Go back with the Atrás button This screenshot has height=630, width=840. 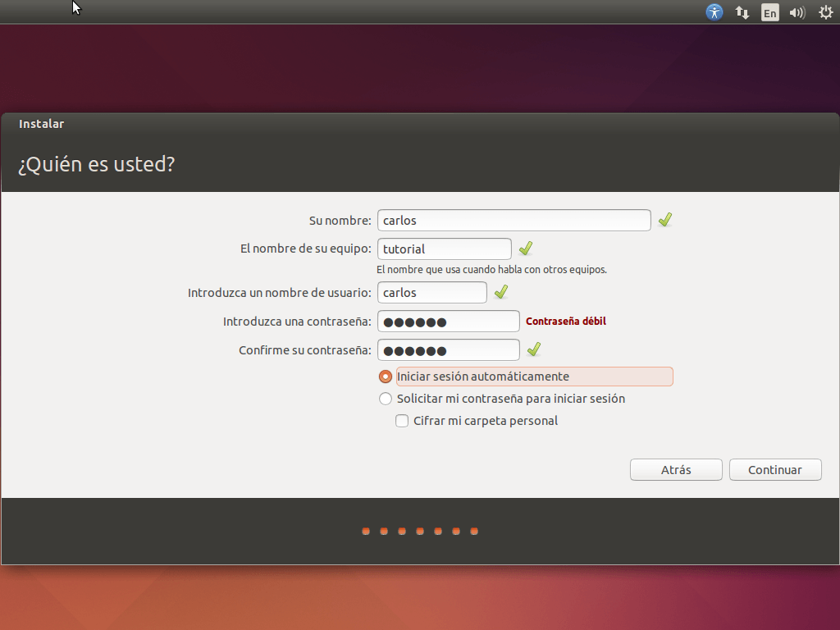[676, 470]
